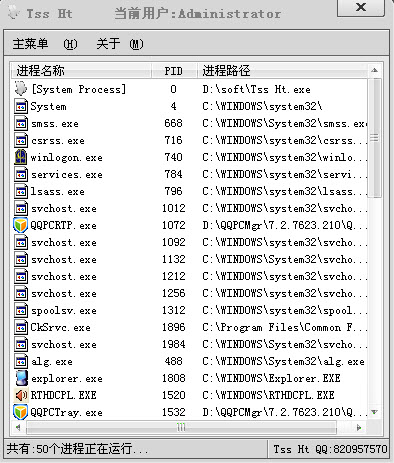394x463 pixels.
Task: Select the spoolsv.exe process name
Action: click(x=64, y=311)
